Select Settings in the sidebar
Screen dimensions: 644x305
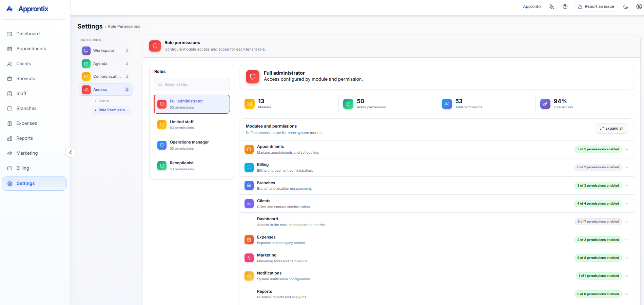pos(34,184)
